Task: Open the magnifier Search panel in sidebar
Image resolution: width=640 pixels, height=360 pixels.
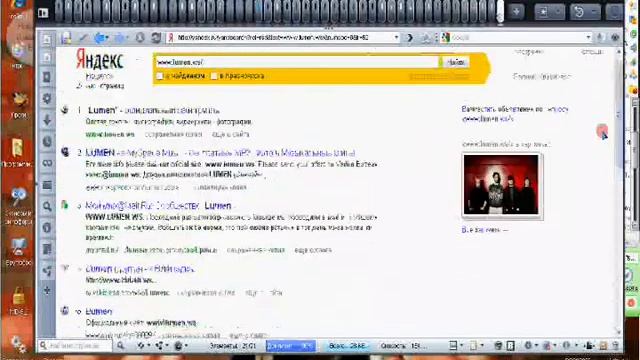Action: point(47,207)
